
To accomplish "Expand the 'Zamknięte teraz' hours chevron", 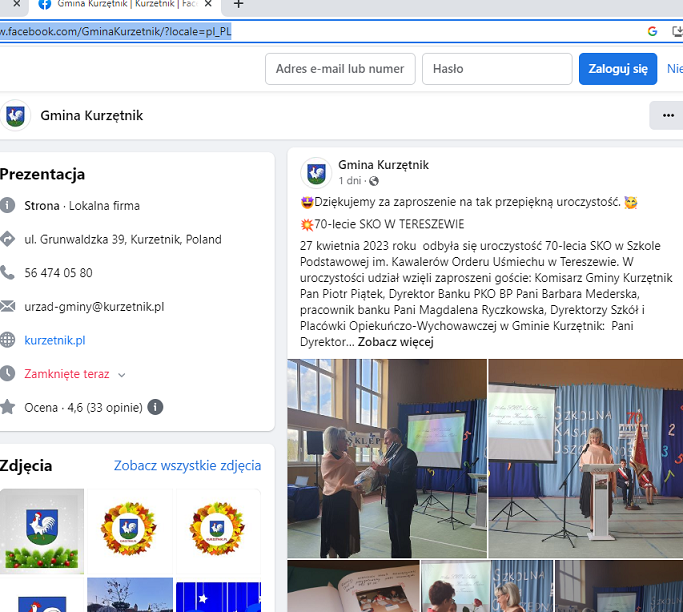I will [122, 375].
